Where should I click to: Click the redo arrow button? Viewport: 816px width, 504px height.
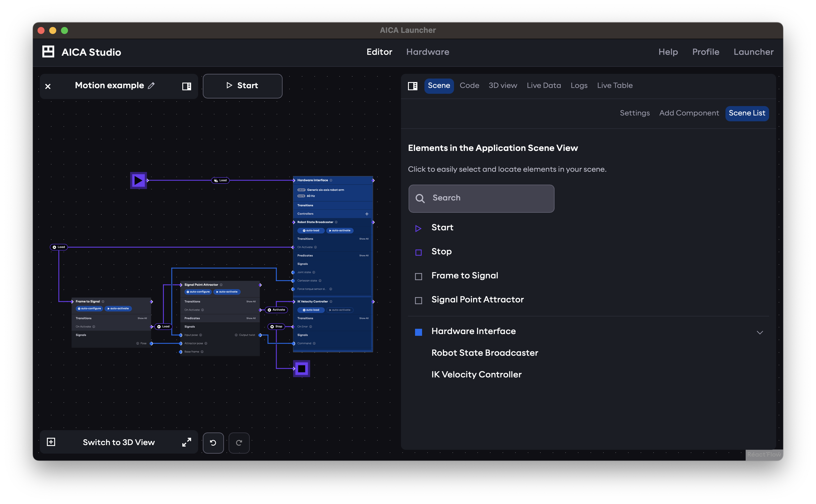pyautogui.click(x=239, y=443)
